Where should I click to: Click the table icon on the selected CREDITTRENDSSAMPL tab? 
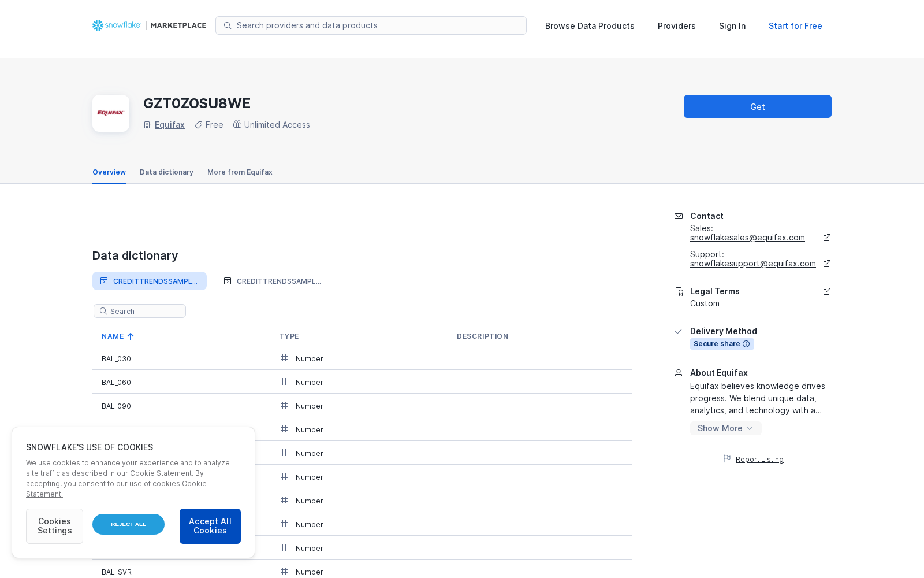(104, 281)
